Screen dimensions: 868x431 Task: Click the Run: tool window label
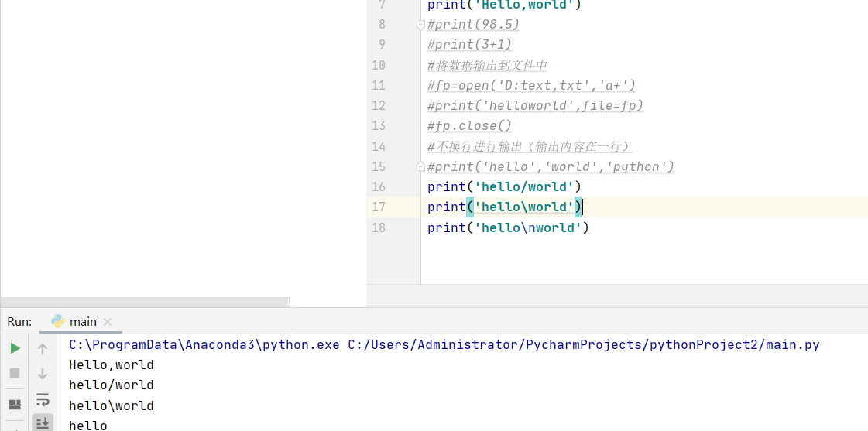click(x=19, y=321)
